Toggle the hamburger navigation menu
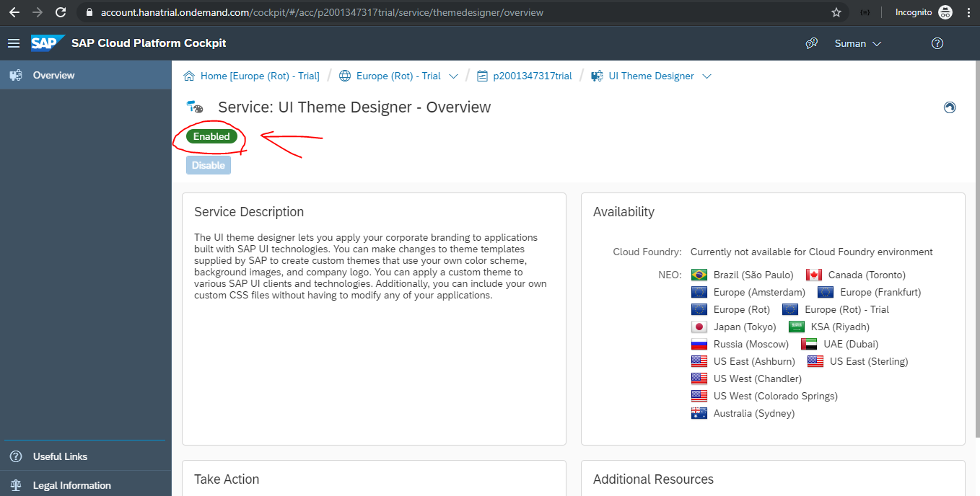980x496 pixels. [14, 43]
